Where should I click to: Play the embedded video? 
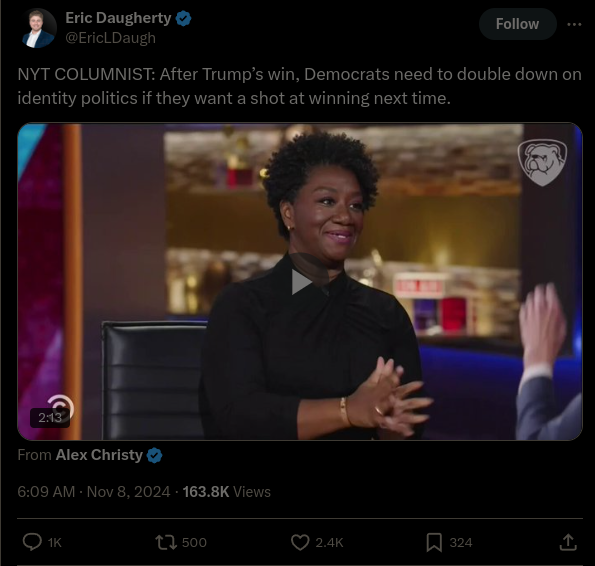click(301, 282)
